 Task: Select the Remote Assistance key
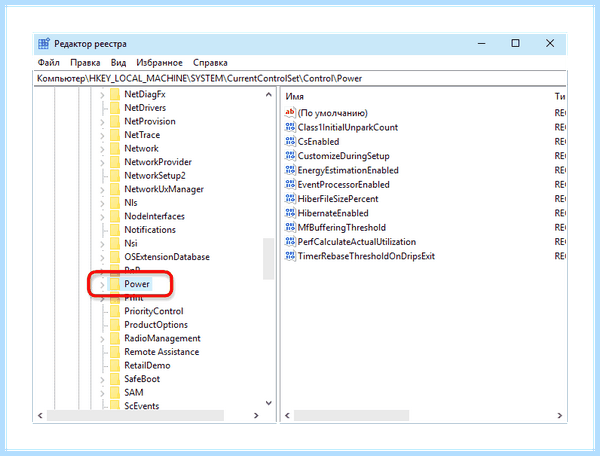point(161,352)
